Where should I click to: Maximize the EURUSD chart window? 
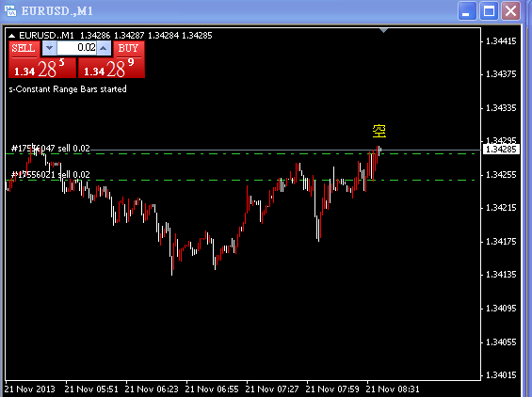(x=489, y=11)
